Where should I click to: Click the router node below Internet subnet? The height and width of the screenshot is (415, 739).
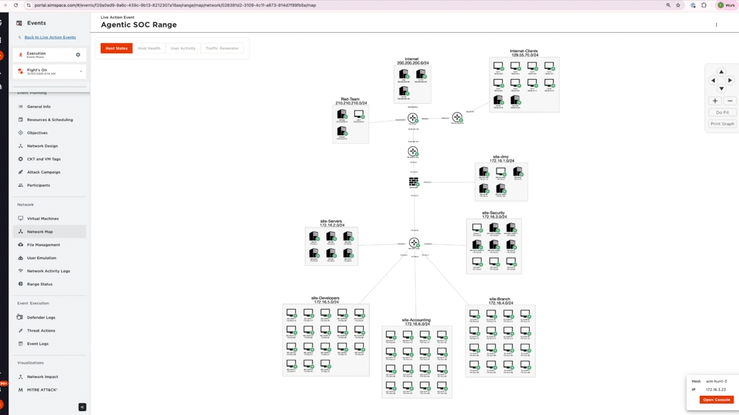coord(412,119)
